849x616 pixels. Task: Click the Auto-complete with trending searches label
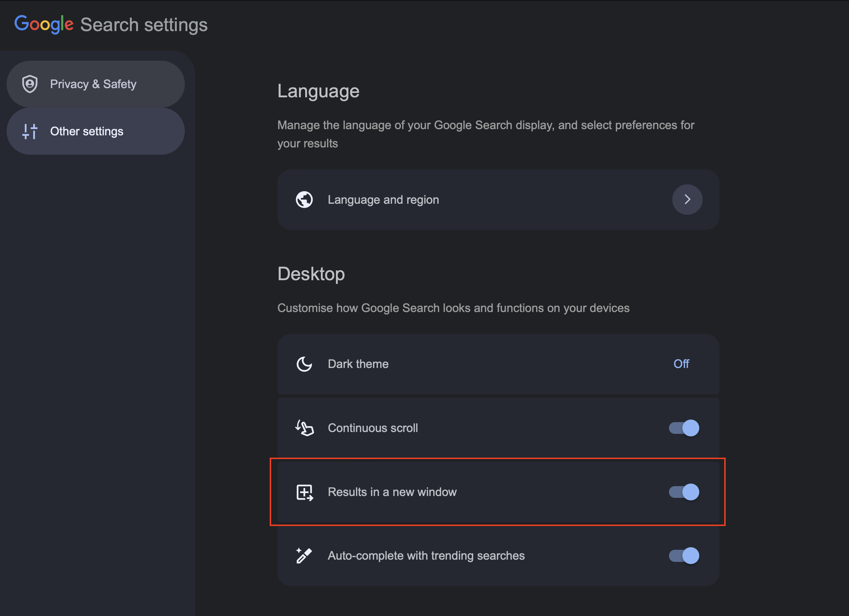pos(426,556)
